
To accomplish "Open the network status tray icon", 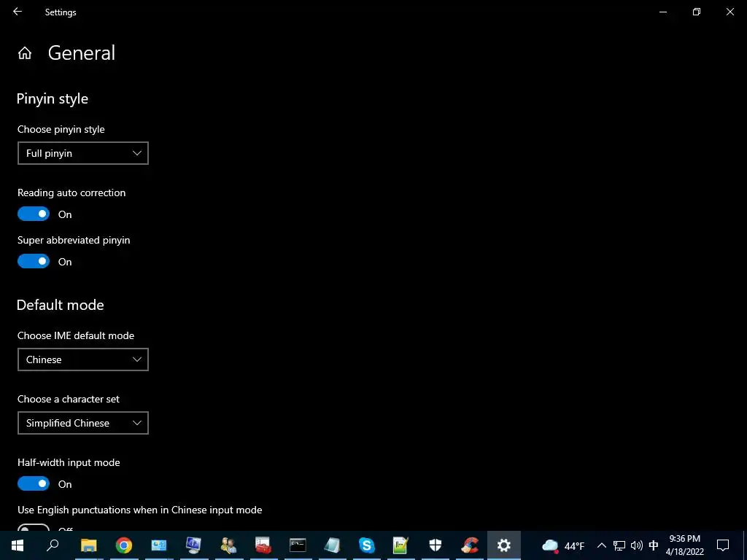I will 619,545.
